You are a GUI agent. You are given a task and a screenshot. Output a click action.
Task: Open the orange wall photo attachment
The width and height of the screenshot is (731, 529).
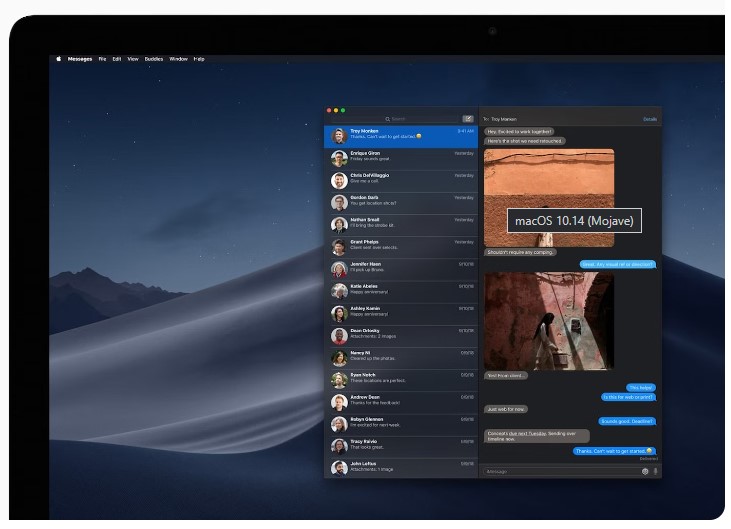click(x=549, y=198)
